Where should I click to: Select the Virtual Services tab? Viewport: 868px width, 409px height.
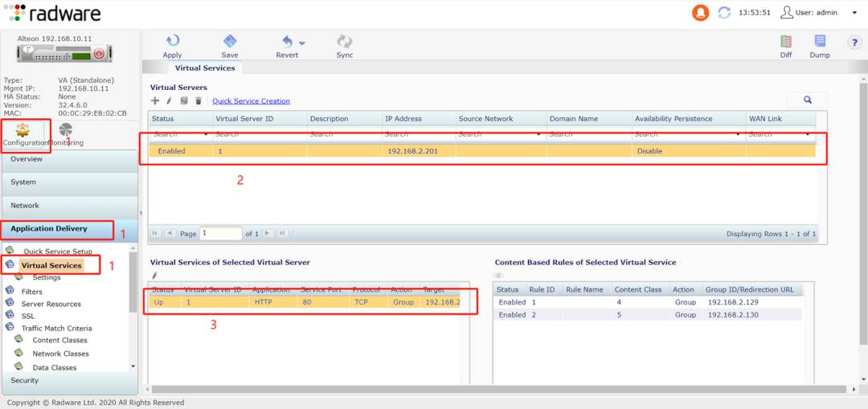click(x=204, y=68)
